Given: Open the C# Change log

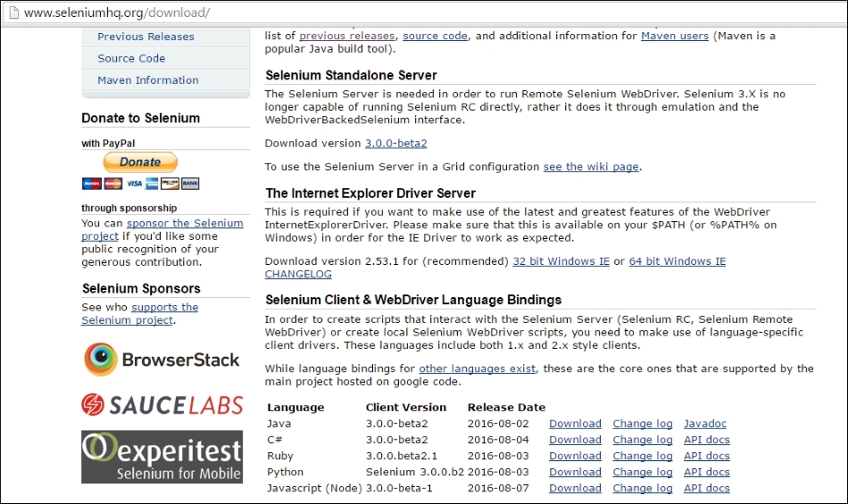Looking at the screenshot, I should 643,440.
